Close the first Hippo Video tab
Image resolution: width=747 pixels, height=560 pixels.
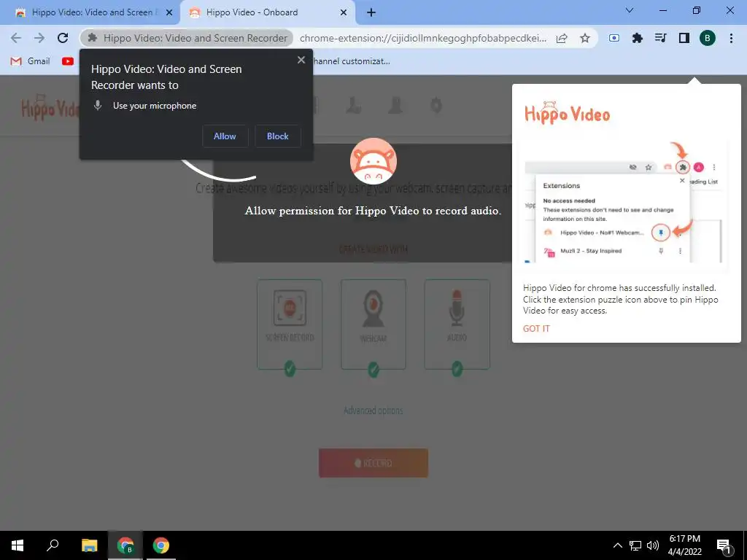tap(169, 12)
